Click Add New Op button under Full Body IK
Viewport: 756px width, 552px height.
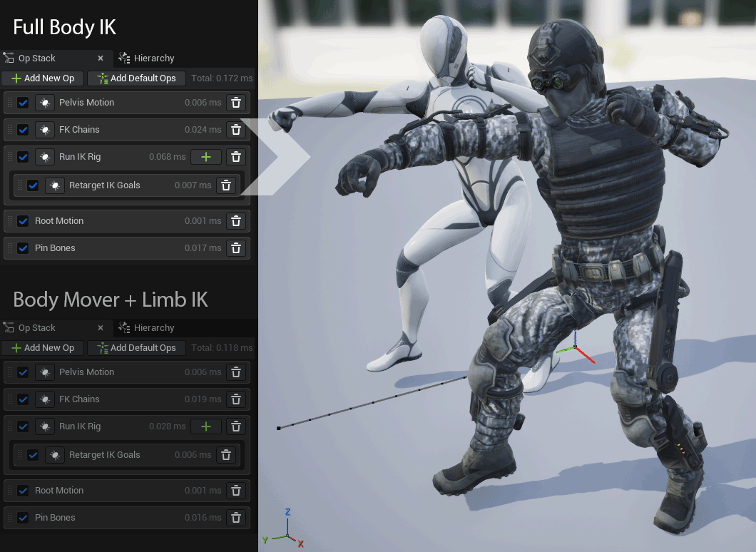[43, 78]
